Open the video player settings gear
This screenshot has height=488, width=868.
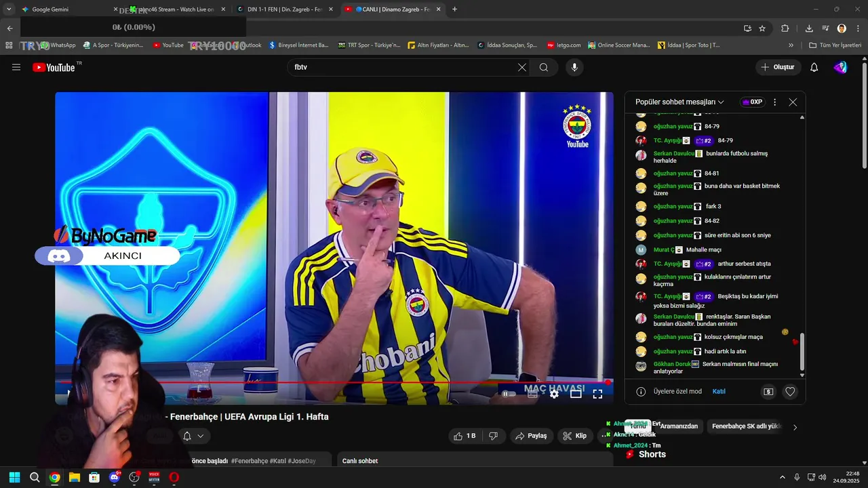tap(554, 394)
